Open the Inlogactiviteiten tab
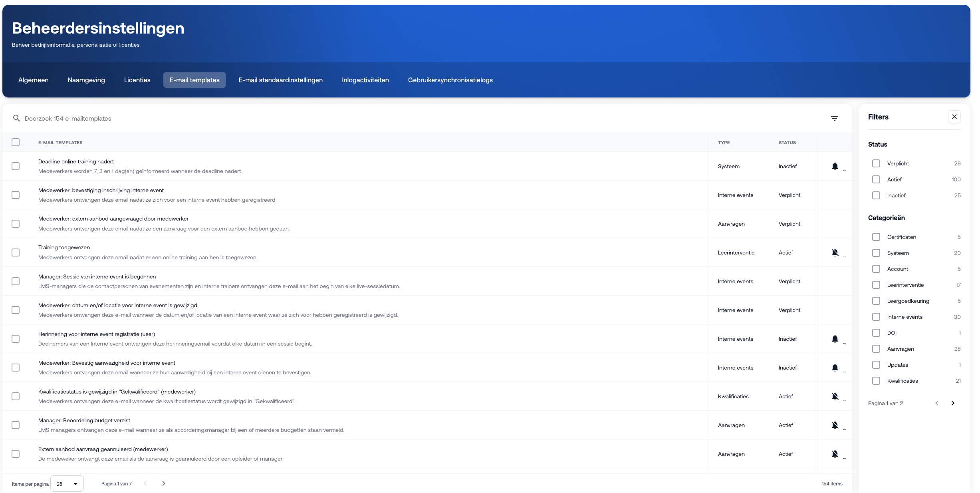The height and width of the screenshot is (493, 980). point(365,80)
